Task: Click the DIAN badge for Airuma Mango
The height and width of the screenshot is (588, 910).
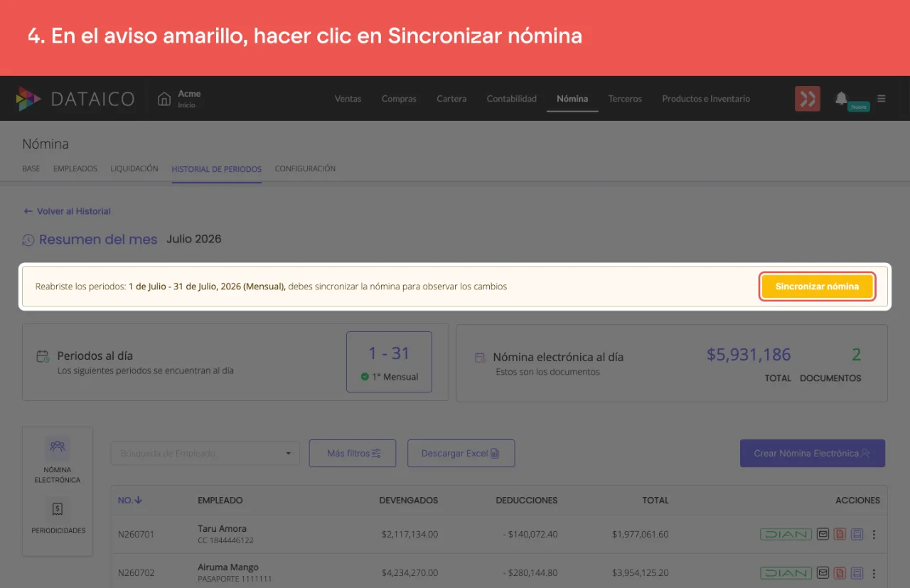Action: pos(786,572)
